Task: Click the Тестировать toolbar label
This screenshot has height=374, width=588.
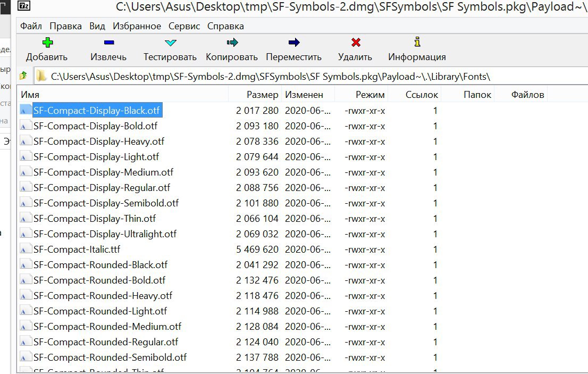Action: [170, 57]
